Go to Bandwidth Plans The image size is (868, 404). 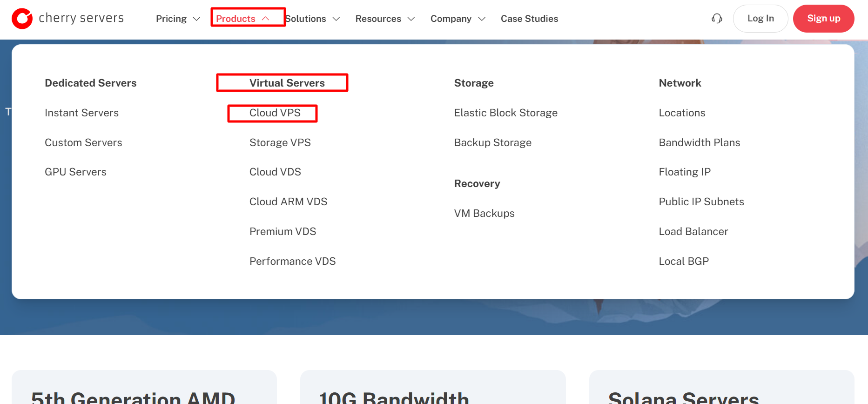[x=700, y=142]
